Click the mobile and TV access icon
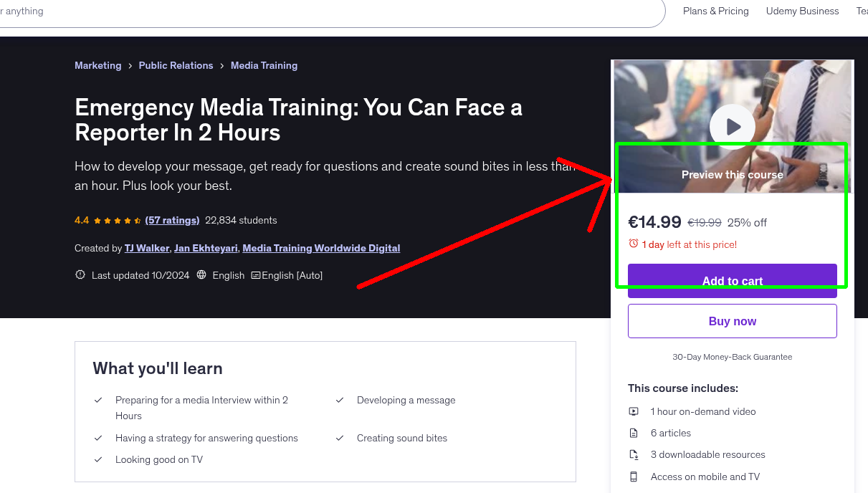This screenshot has height=493, width=868. [633, 477]
